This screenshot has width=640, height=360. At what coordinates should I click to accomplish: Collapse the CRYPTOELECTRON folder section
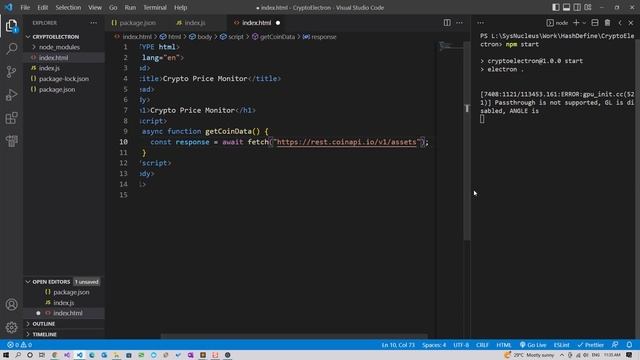56,37
